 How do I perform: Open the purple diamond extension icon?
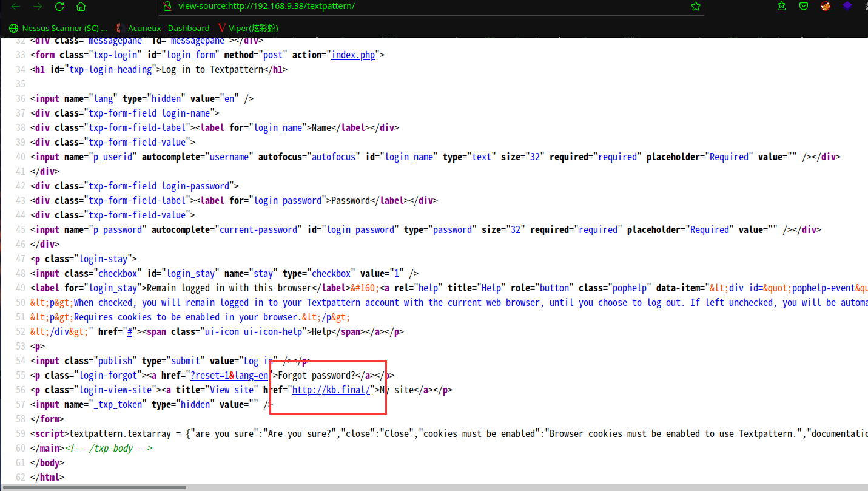point(847,6)
